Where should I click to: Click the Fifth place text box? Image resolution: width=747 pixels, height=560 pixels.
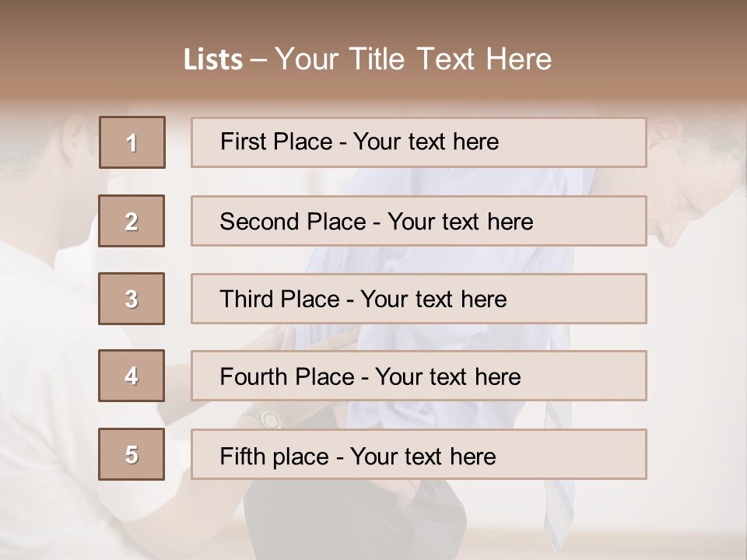coord(419,454)
